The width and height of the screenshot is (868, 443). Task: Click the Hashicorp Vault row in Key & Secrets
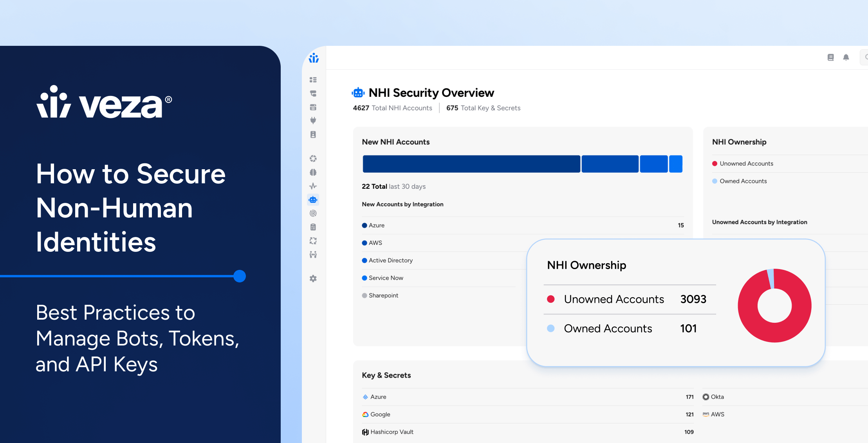tap(392, 432)
